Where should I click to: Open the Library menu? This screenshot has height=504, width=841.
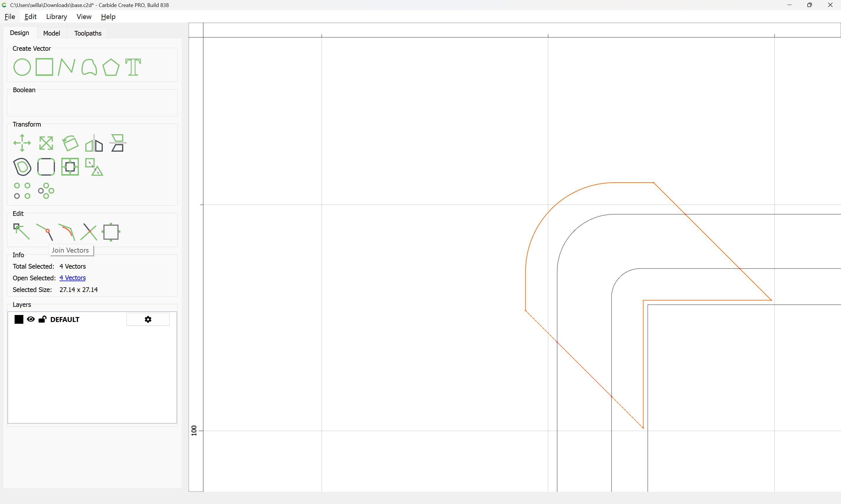pos(56,17)
